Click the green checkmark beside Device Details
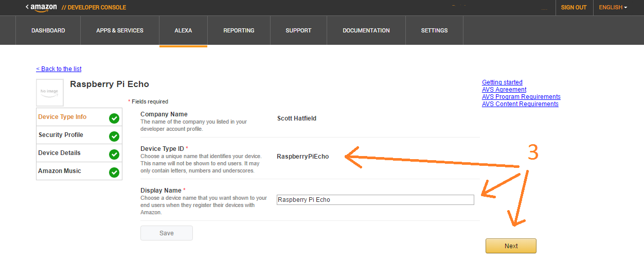This screenshot has height=275, width=644. [x=114, y=154]
